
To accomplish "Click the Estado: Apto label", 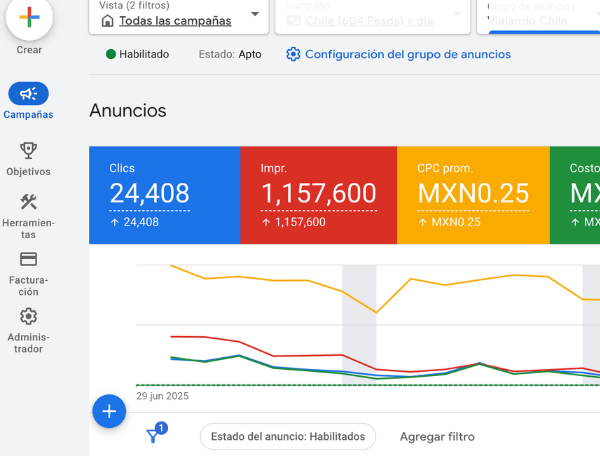I will (x=230, y=54).
